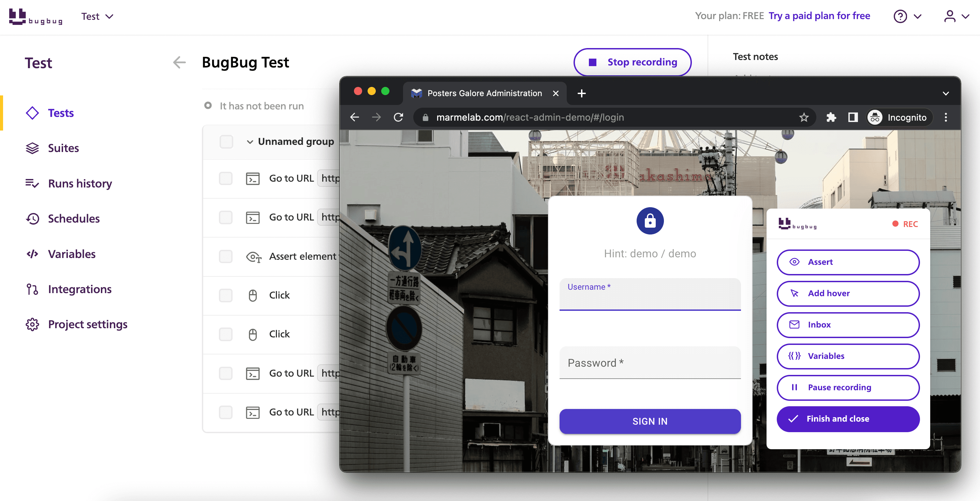Viewport: 980px width, 501px height.
Task: Open Integrations in the sidebar
Action: 80,289
